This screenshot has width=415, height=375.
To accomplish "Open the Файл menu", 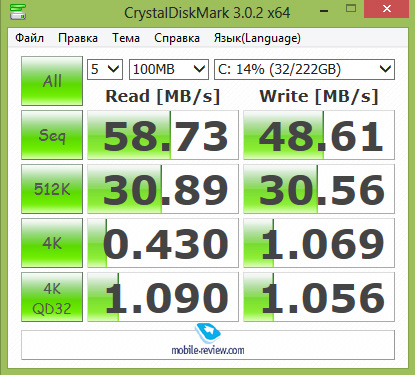I will (29, 38).
